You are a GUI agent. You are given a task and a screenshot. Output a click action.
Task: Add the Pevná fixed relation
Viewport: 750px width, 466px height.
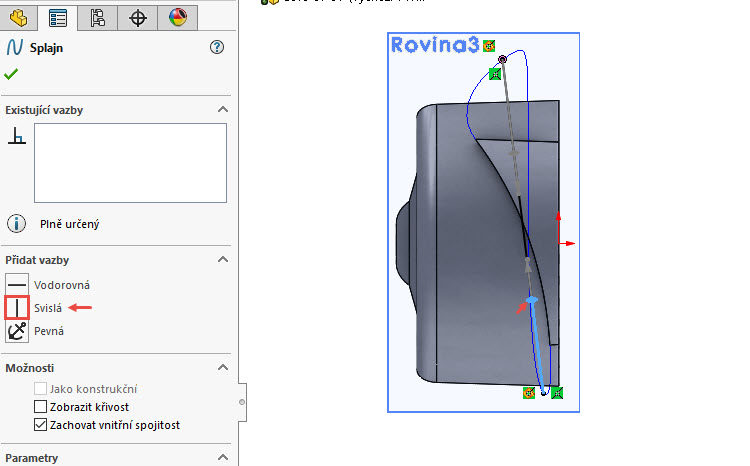17,331
